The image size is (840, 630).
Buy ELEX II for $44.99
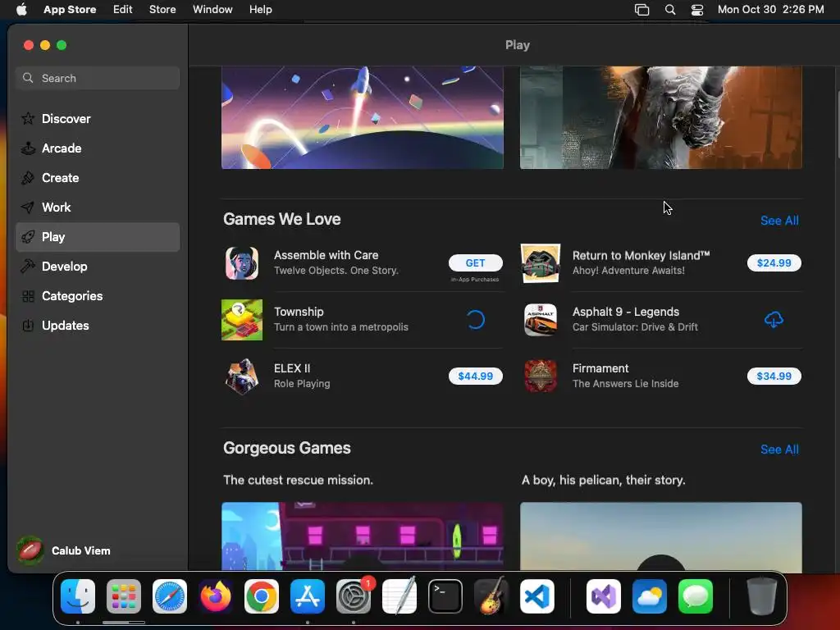pyautogui.click(x=475, y=376)
